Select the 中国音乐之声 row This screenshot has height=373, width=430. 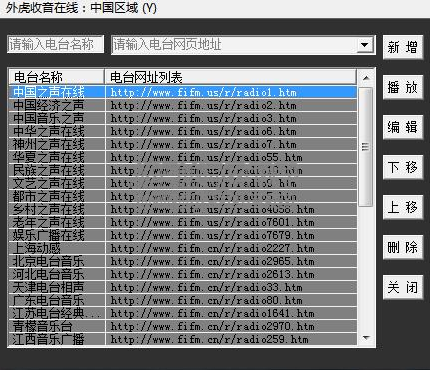(x=183, y=118)
